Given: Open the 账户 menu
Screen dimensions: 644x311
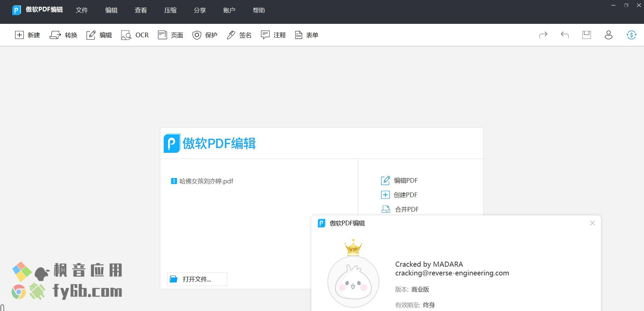Looking at the screenshot, I should point(229,10).
